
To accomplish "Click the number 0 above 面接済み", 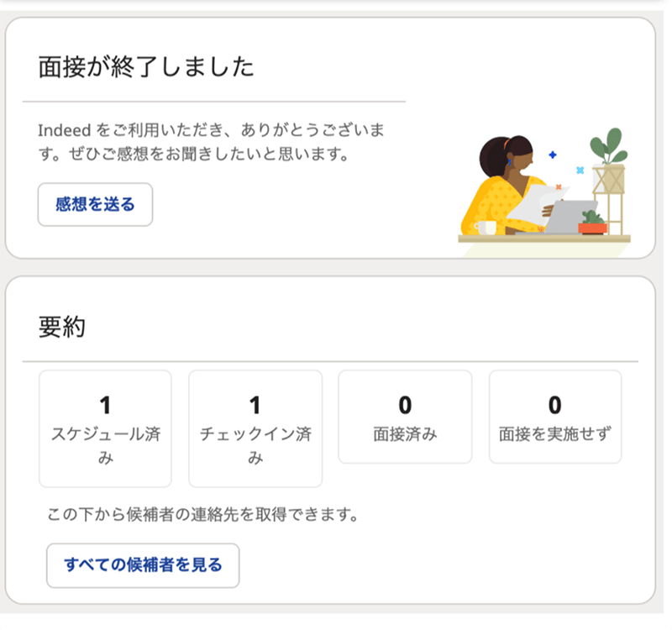I will click(x=405, y=405).
